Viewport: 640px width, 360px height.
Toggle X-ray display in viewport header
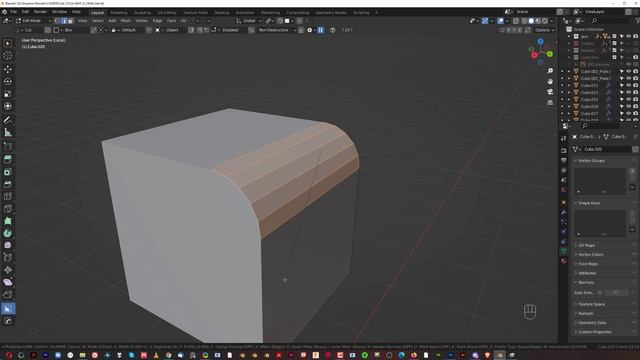point(516,21)
